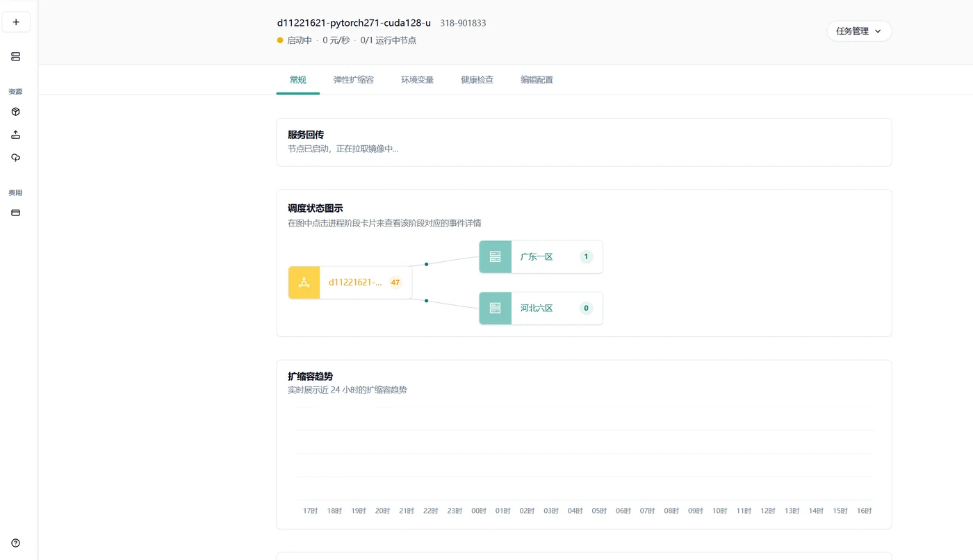Click the 调度状态图示 heading

pyautogui.click(x=316, y=208)
